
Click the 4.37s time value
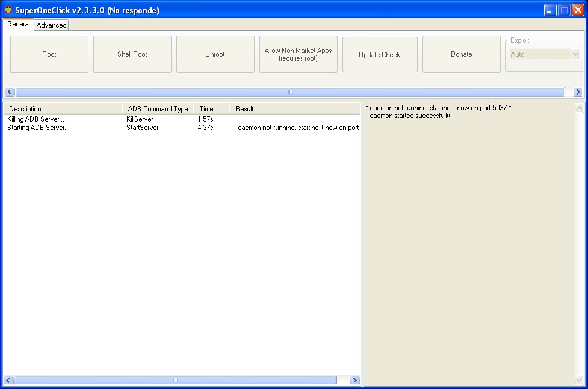pos(205,128)
